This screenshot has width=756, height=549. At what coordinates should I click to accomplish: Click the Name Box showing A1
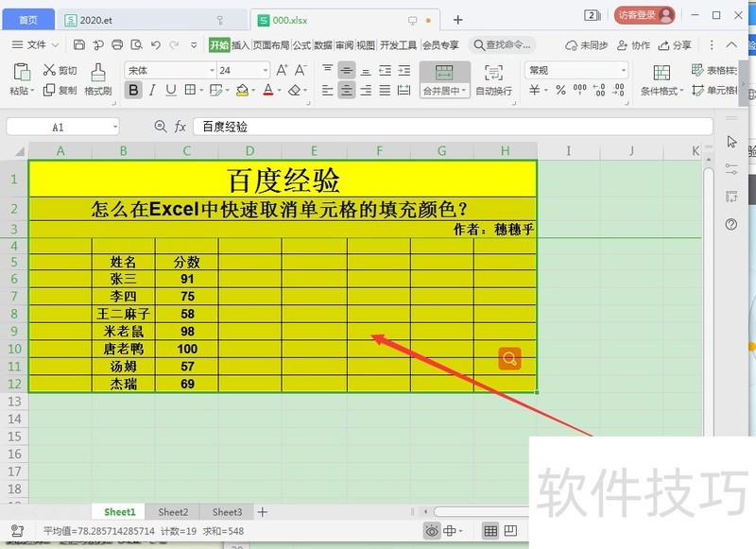pos(62,128)
